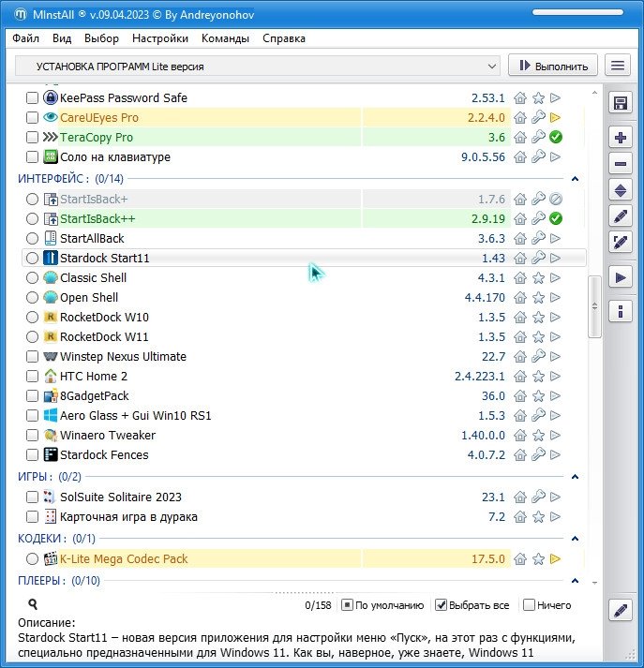
Task: Collapse the КОДЕКИ section chevron
Action: click(575, 539)
